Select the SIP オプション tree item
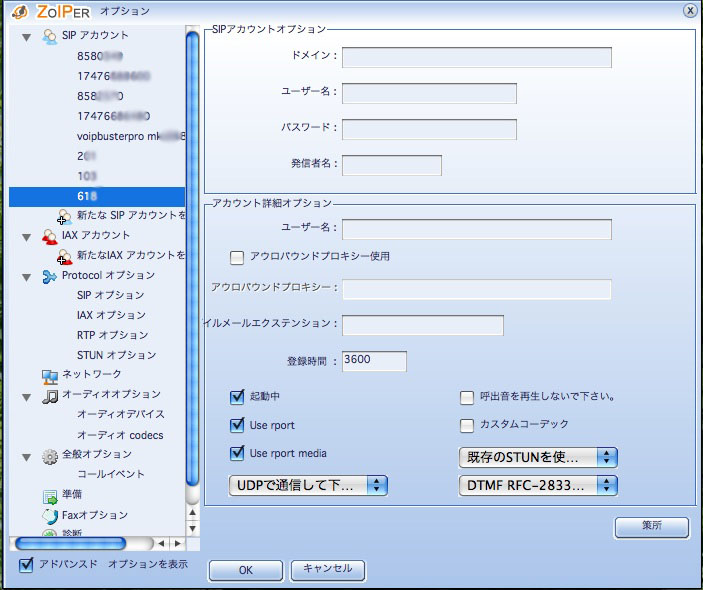The image size is (703, 590). click(110, 295)
